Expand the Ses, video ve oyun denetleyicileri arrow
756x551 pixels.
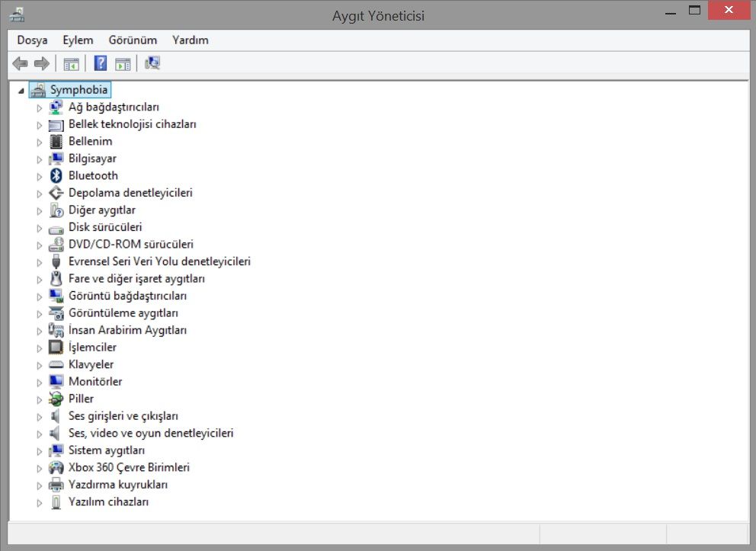click(x=39, y=434)
